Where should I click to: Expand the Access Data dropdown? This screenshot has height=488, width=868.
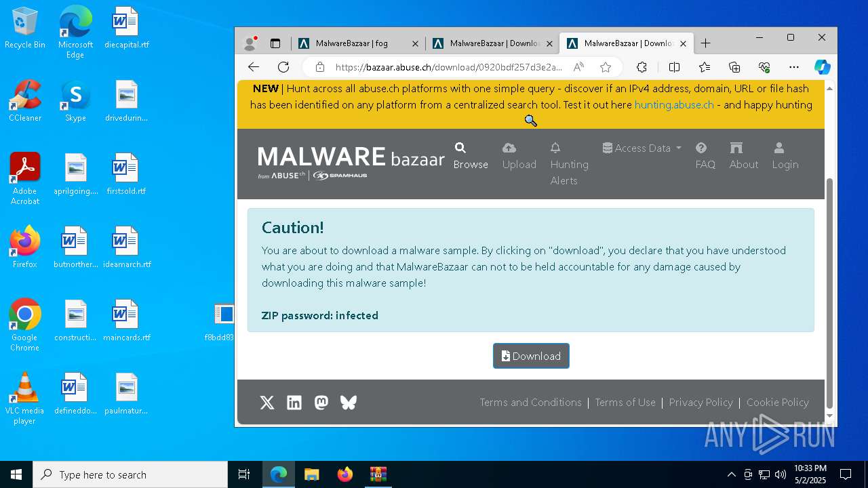point(642,148)
